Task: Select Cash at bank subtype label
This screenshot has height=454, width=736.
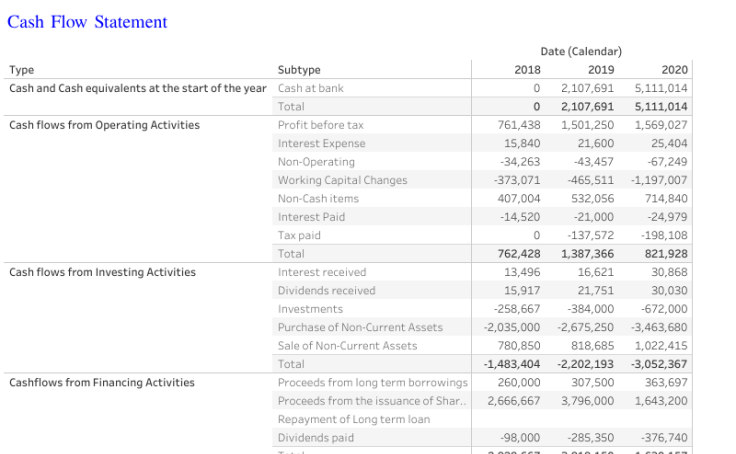Action: click(310, 88)
